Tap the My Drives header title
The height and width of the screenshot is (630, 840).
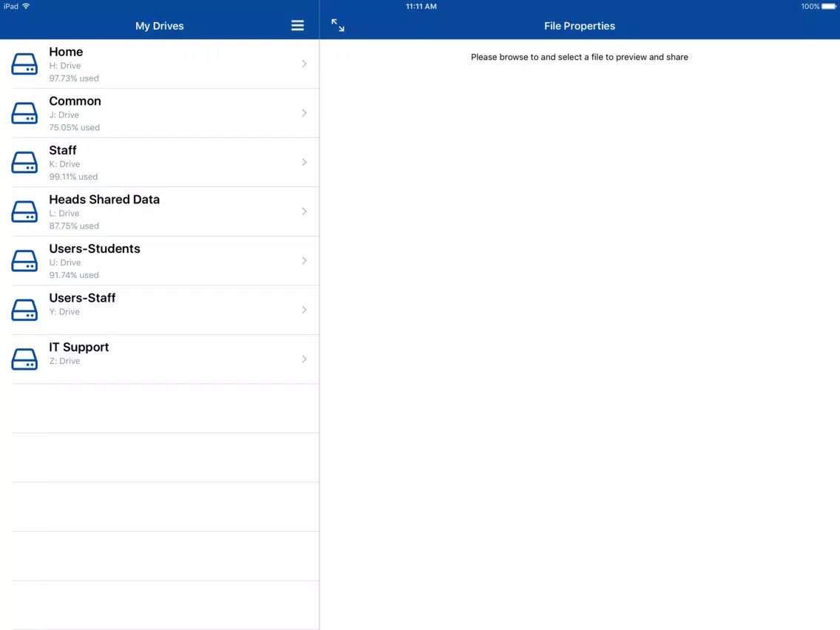160,26
